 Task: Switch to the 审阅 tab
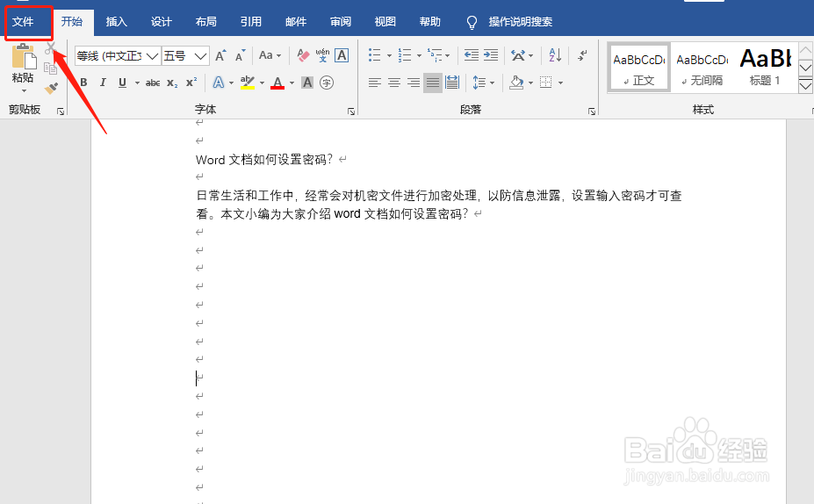[341, 22]
